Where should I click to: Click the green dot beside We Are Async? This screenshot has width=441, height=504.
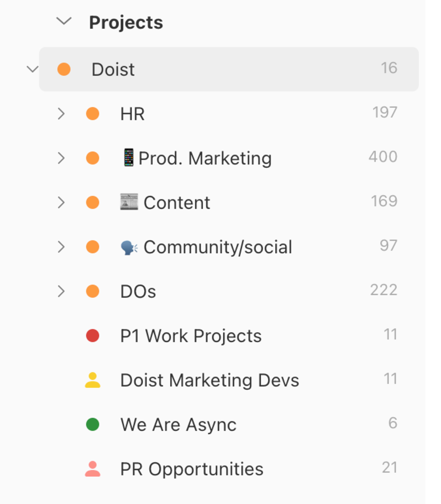[93, 424]
